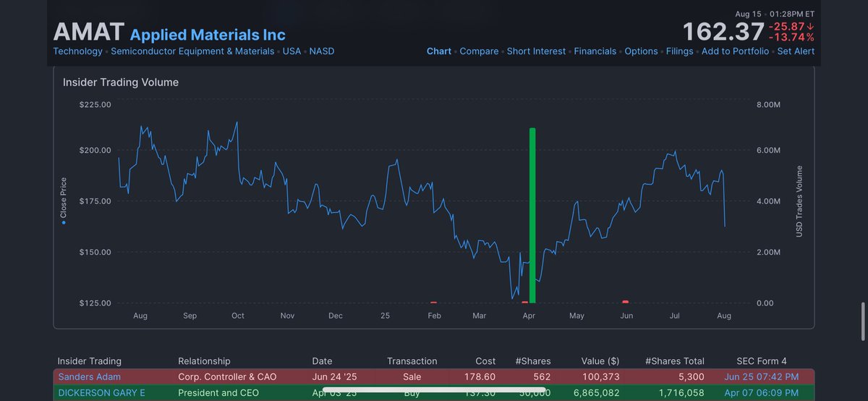
Task: Open the Options tab
Action: (642, 51)
